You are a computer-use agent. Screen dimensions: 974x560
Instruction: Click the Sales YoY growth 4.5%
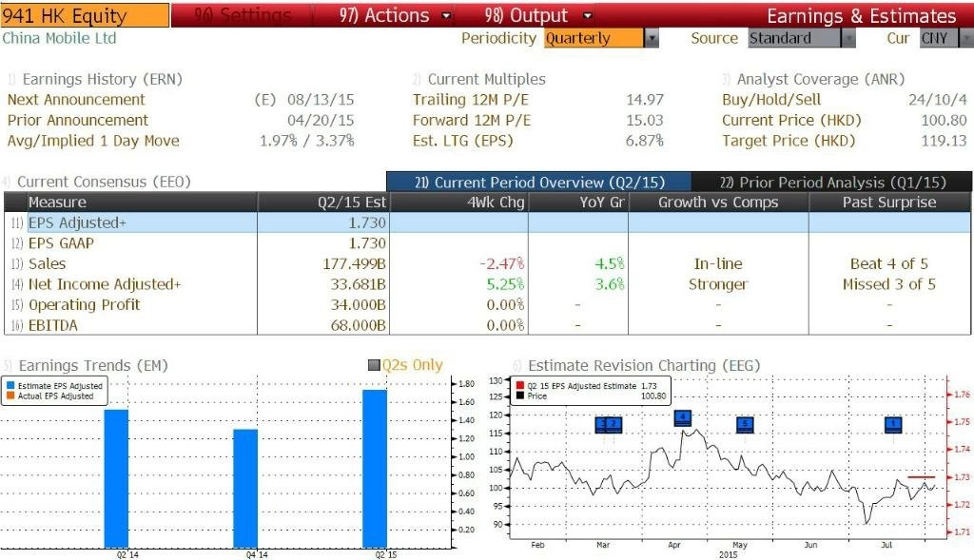610,264
